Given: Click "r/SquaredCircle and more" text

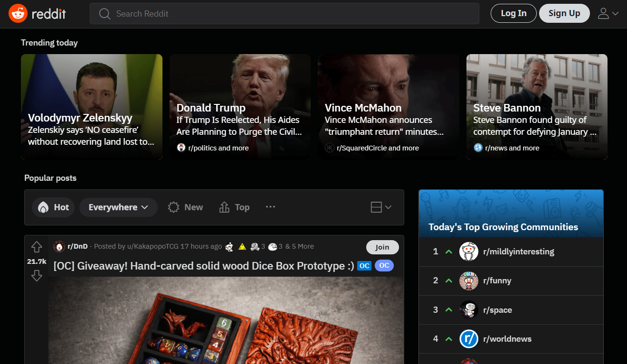Looking at the screenshot, I should pos(378,148).
